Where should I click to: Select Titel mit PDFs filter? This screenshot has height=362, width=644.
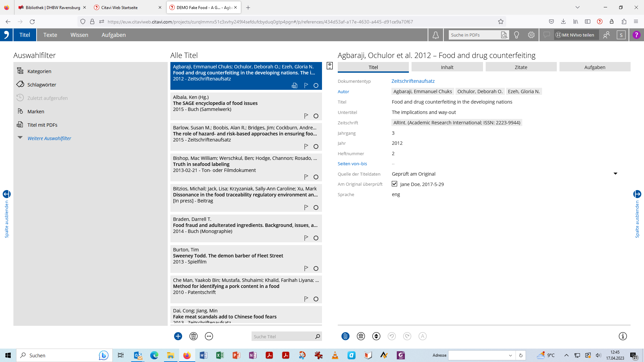(42, 125)
